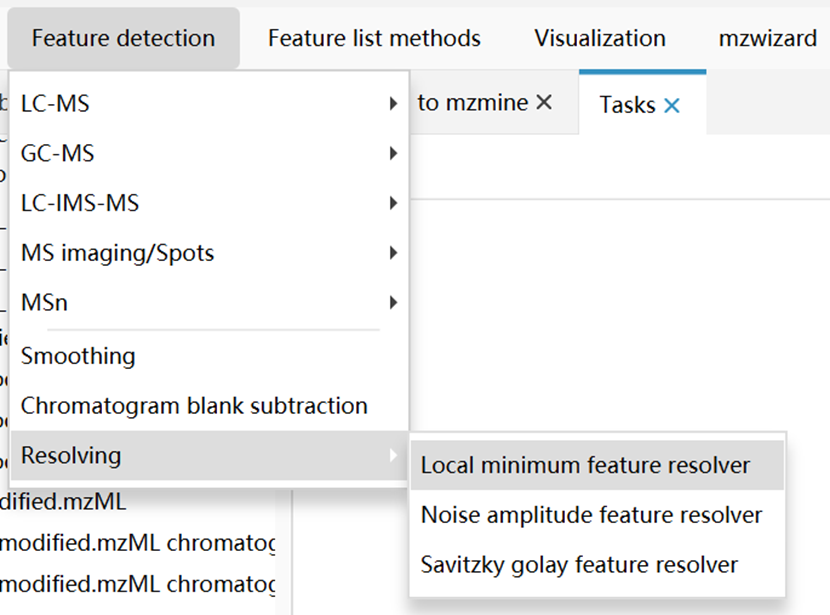Click the GC-MS submenu arrow

click(x=393, y=153)
